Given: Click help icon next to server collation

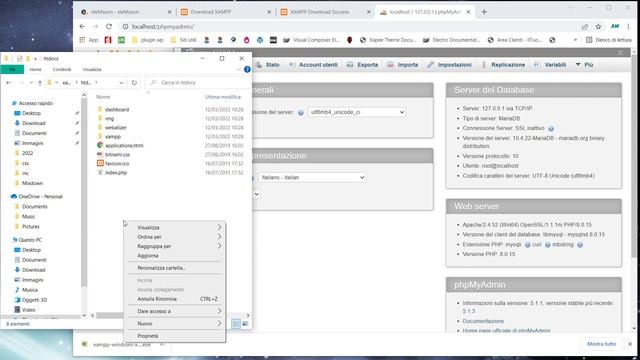Looking at the screenshot, I should [301, 113].
